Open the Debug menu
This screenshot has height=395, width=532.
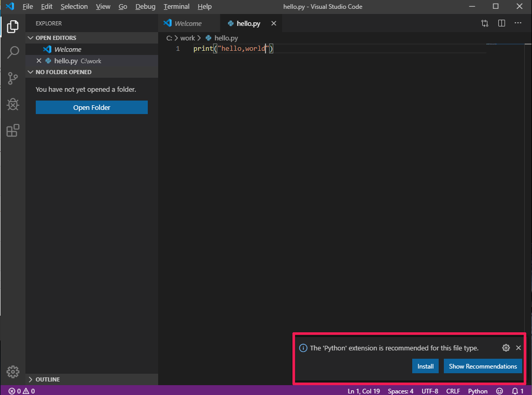tap(145, 6)
